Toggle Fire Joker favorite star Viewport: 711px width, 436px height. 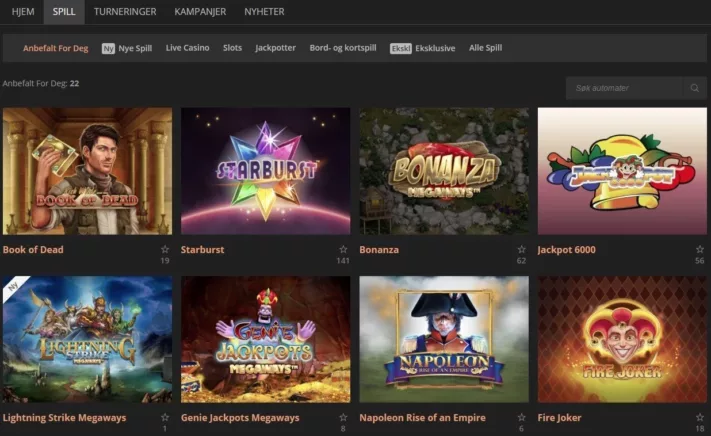[700, 417]
